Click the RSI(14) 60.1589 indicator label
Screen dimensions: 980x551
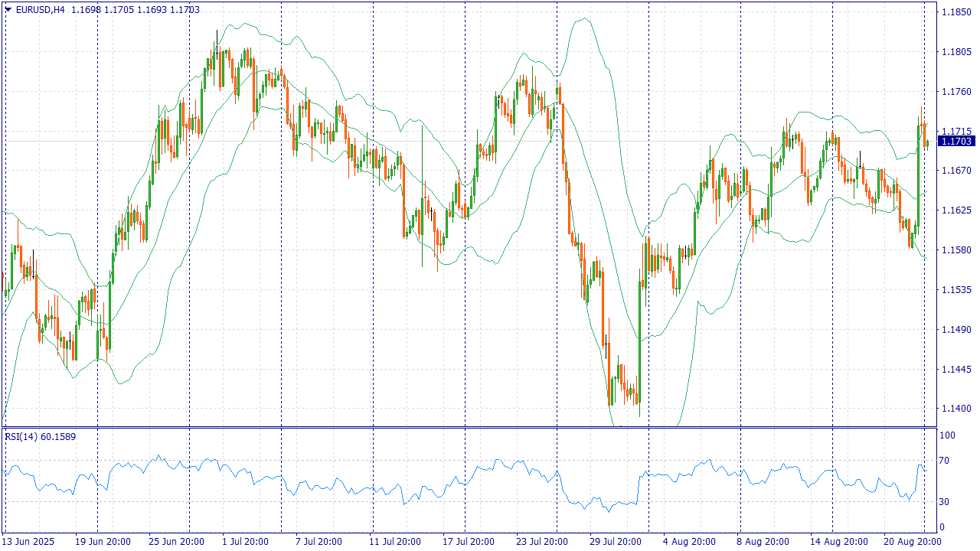[41, 436]
